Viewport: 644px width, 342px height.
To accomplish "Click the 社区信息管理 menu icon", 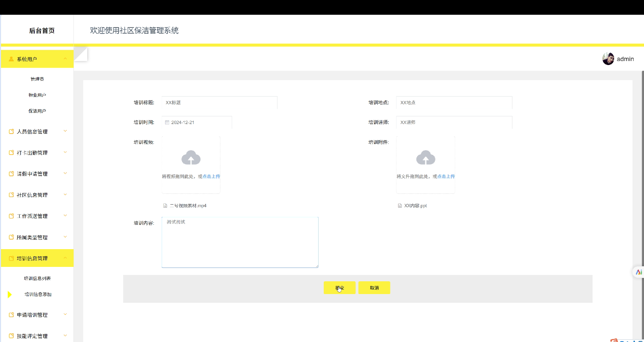I will tap(11, 195).
